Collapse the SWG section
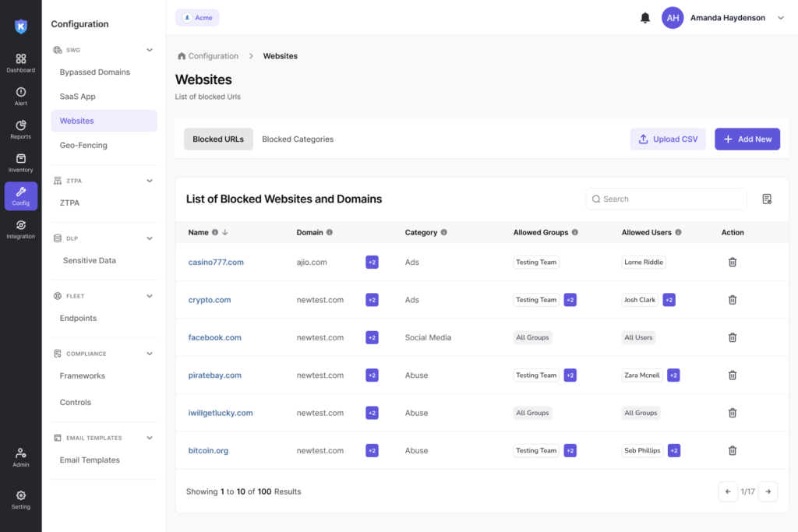This screenshot has width=798, height=532. click(150, 50)
